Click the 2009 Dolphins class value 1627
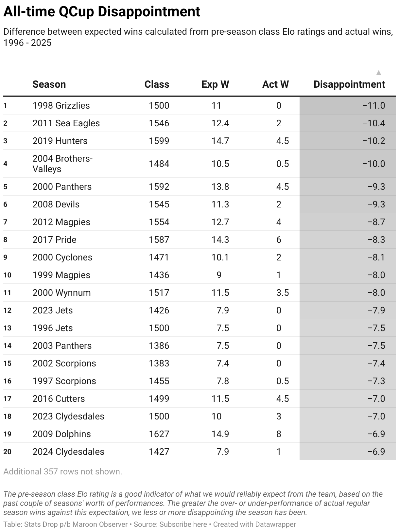This screenshot has width=399, height=532. tap(159, 434)
